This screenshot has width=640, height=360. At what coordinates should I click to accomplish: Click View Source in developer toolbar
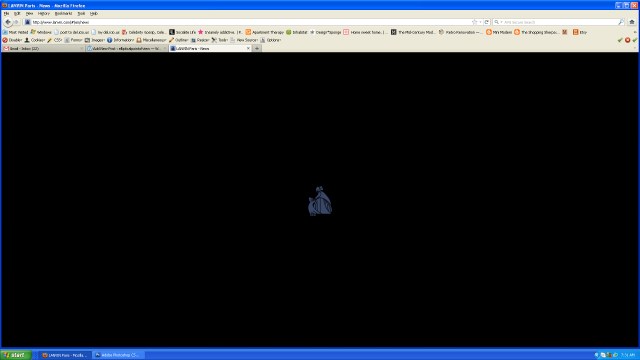[x=244, y=40]
